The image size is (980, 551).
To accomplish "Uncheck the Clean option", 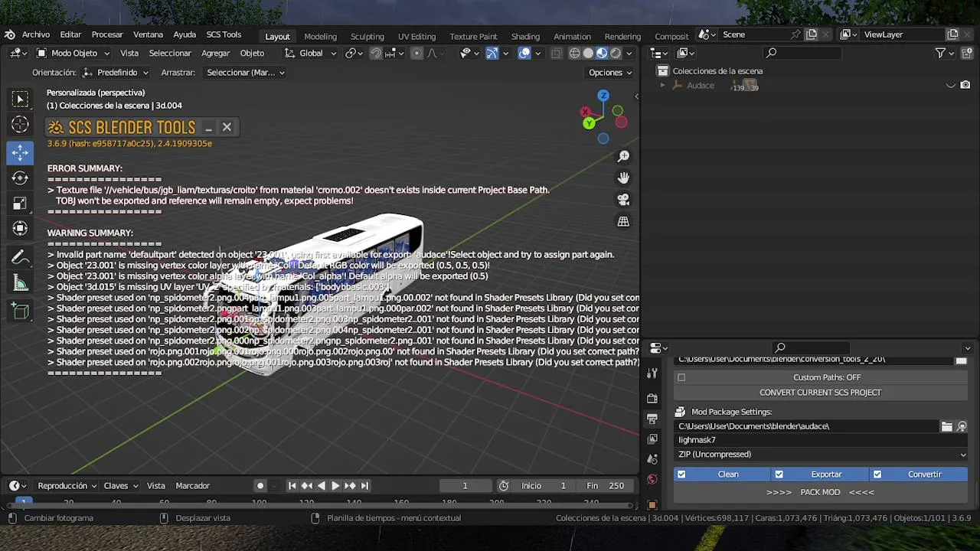I will coord(681,474).
